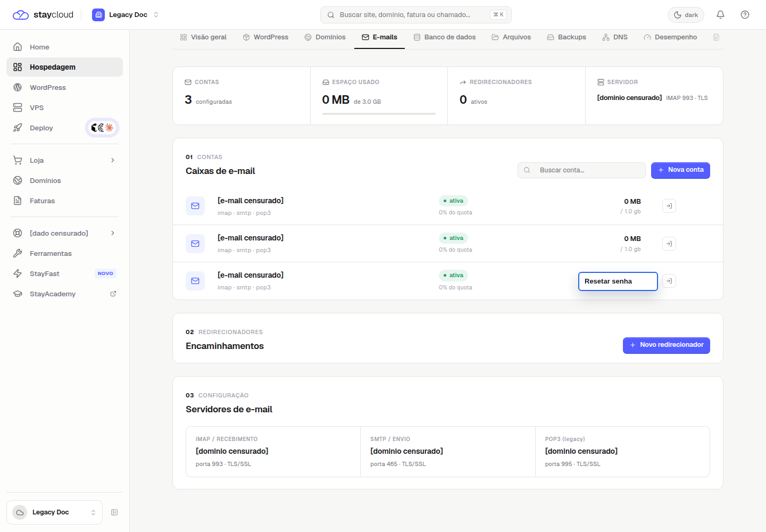Switch to the Visão geral tab
The height and width of the screenshot is (532, 766).
coord(203,37)
